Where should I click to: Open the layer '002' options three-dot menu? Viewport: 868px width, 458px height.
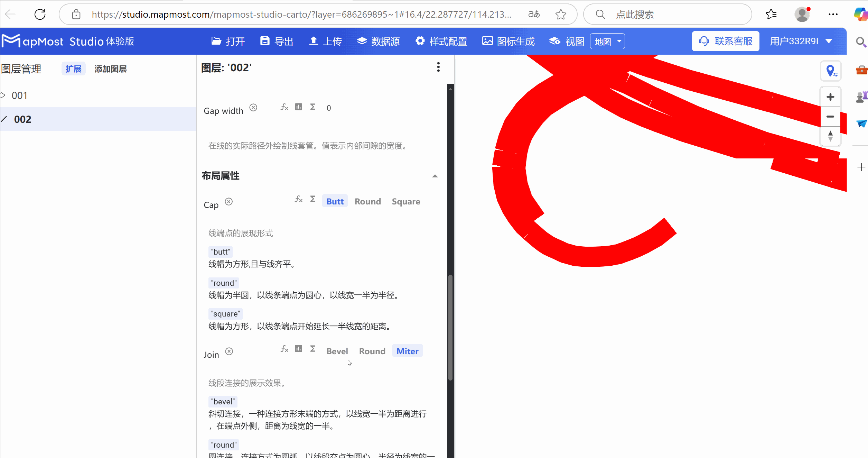point(438,67)
